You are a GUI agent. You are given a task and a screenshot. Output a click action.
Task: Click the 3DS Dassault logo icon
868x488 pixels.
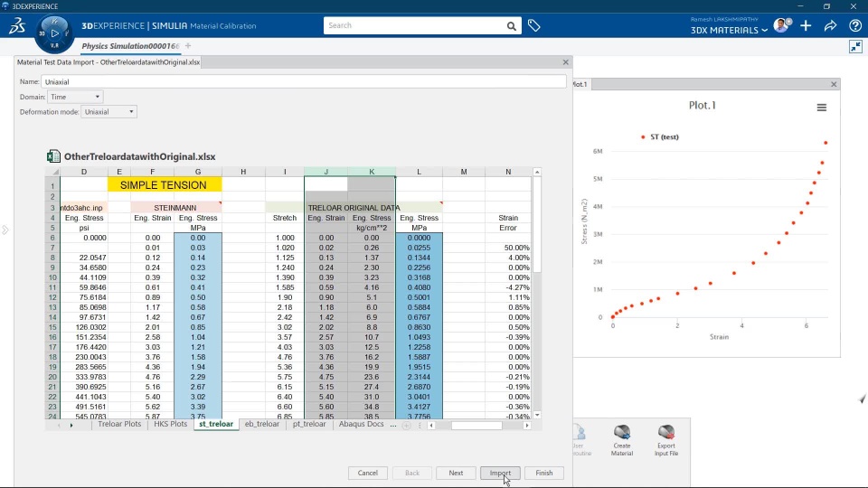(x=17, y=26)
